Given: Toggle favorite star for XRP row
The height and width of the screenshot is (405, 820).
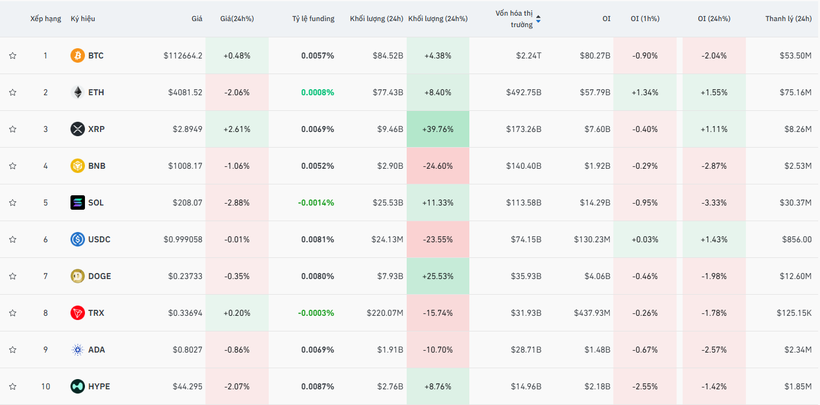Looking at the screenshot, I should tap(13, 129).
